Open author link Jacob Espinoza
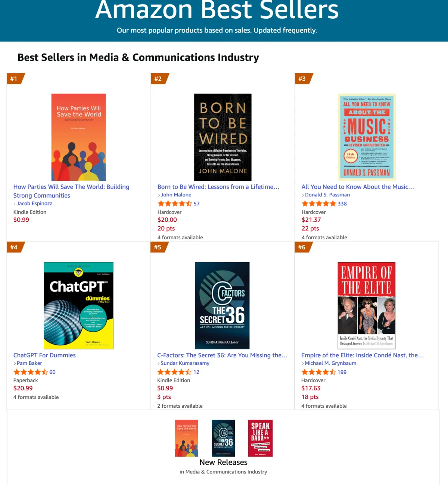 [x=34, y=203]
